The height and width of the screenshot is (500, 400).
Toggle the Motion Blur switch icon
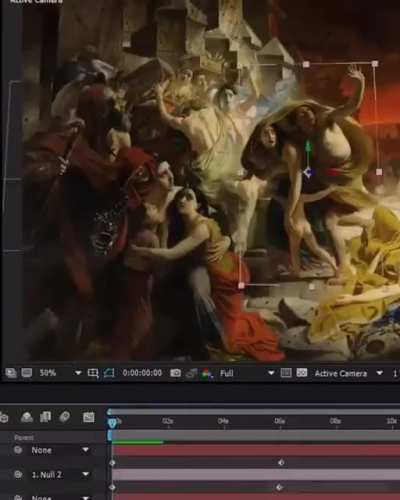coord(64,417)
